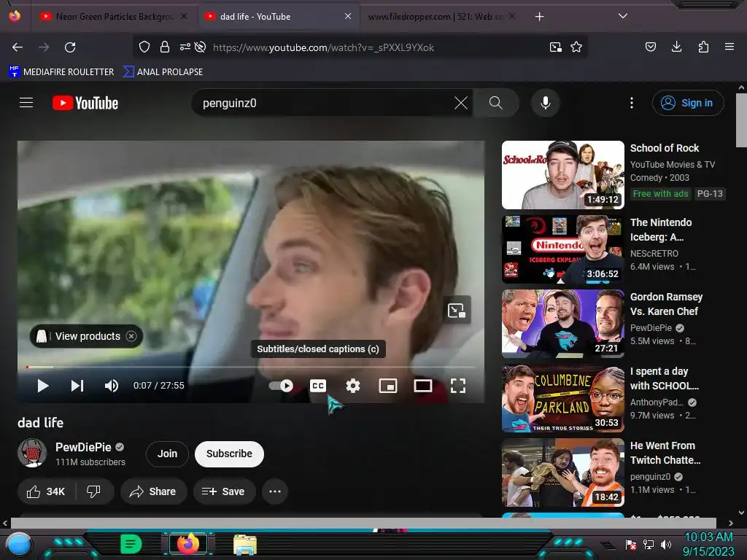The height and width of the screenshot is (560, 747).
Task: View site security lock info
Action: click(x=165, y=47)
